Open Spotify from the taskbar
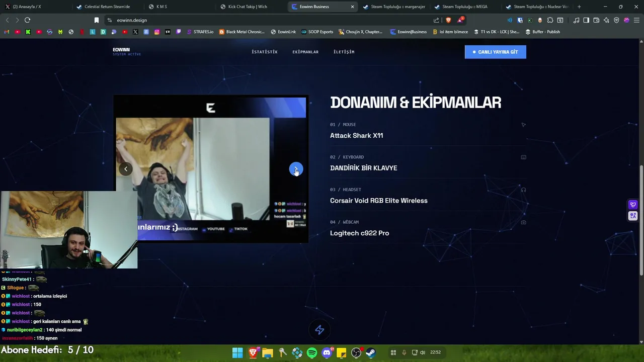The width and height of the screenshot is (644, 362). click(312, 353)
